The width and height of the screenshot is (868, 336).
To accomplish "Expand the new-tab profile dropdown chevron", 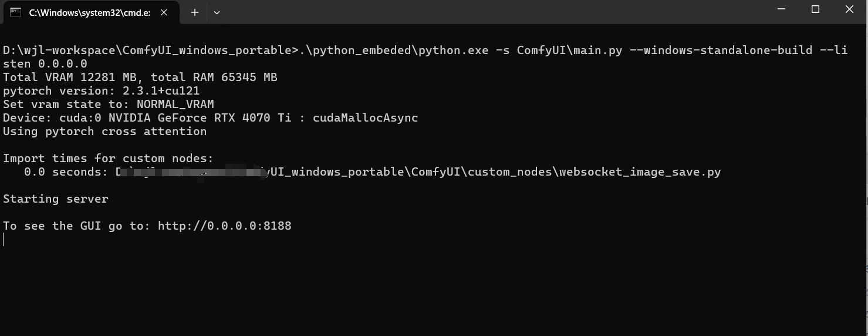I will pyautogui.click(x=217, y=12).
